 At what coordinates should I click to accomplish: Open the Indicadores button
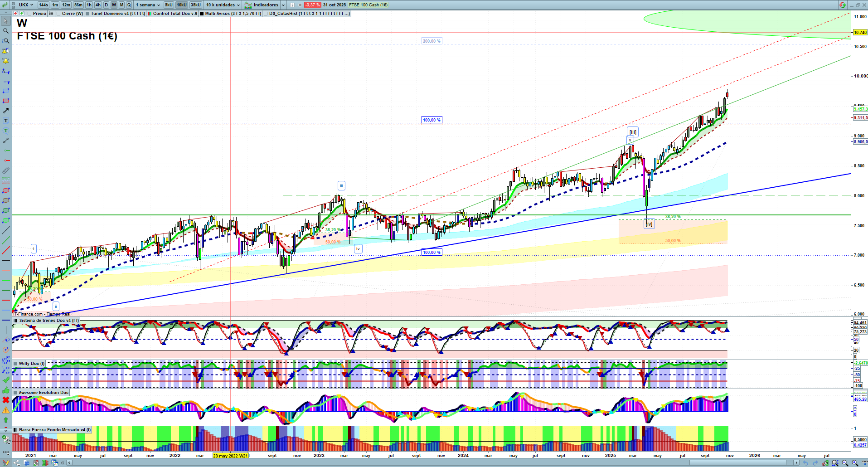(262, 5)
